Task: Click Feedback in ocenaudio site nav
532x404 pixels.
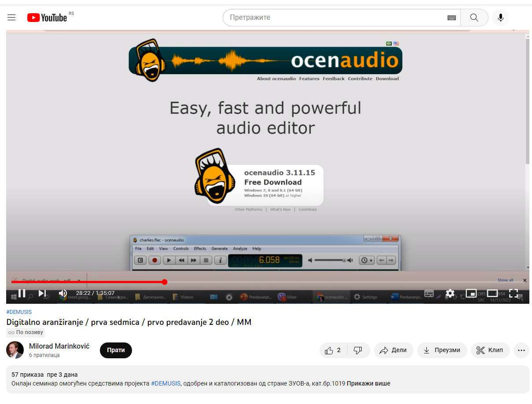Action: [x=334, y=79]
